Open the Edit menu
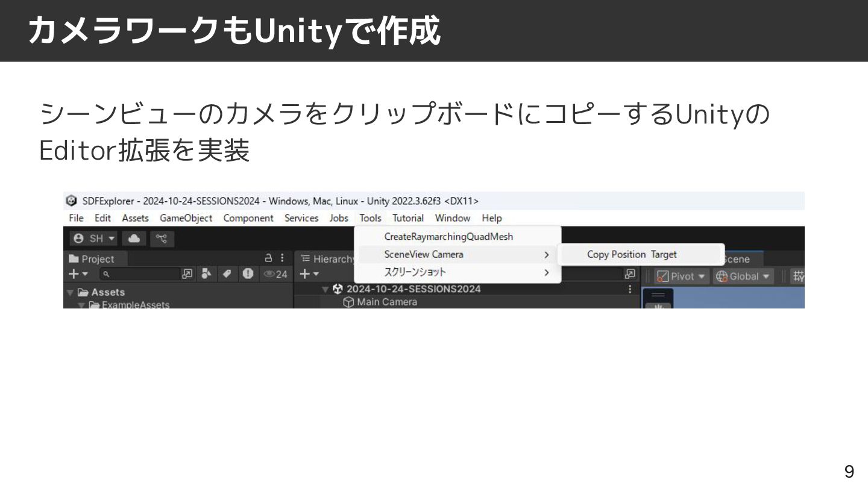 click(x=102, y=218)
